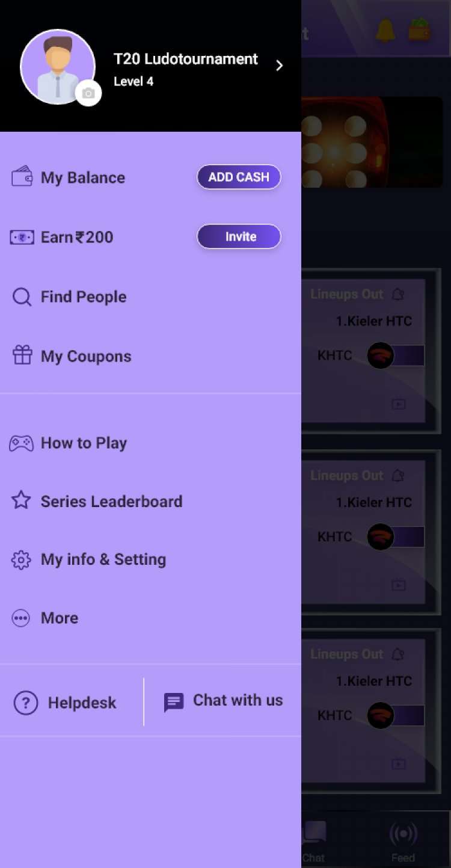Click the gift box icon for My Coupons
This screenshot has width=451, height=868.
click(x=22, y=356)
